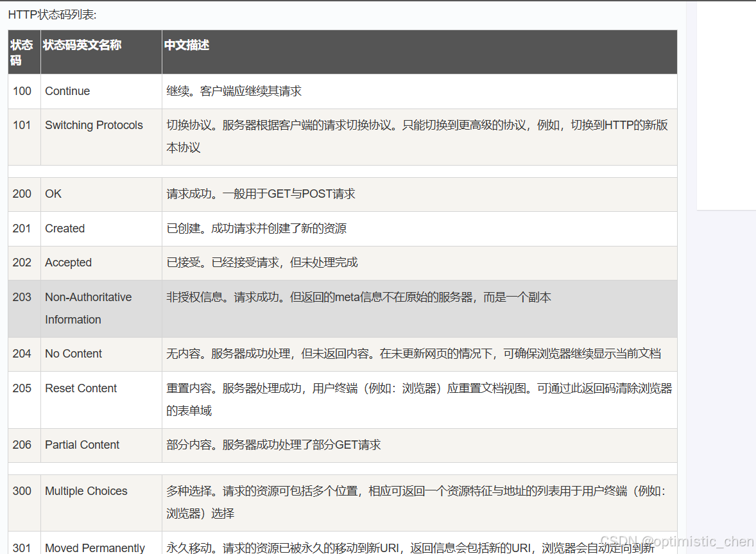
Task: Click description '部分内容。服务器成功处理了部分GET请求'
Action: pos(420,445)
